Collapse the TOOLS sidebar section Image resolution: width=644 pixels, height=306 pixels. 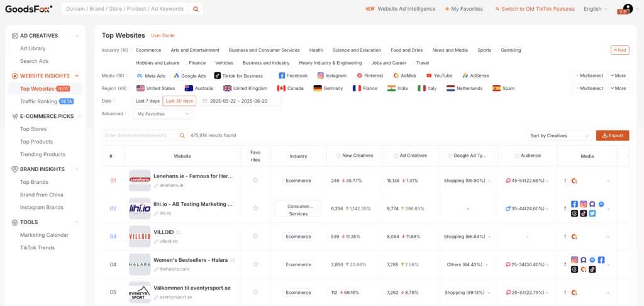click(x=77, y=222)
